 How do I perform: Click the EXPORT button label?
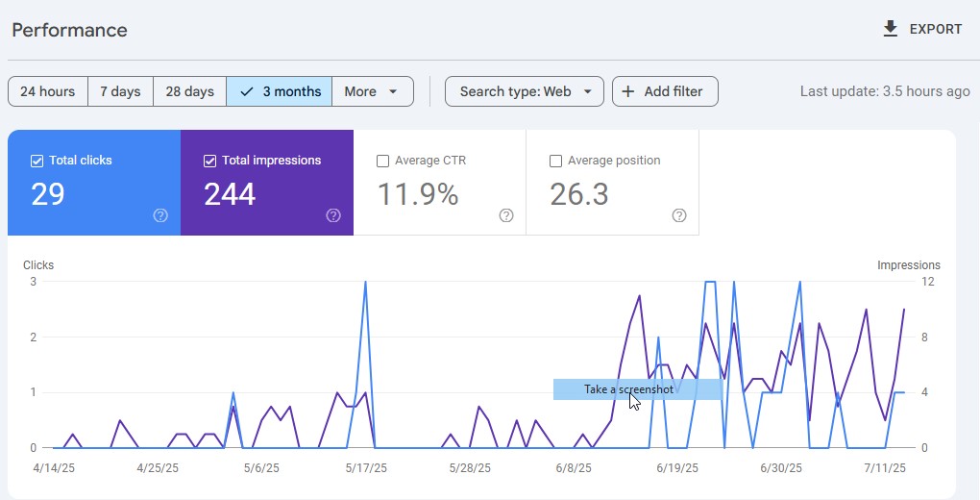pyautogui.click(x=936, y=30)
